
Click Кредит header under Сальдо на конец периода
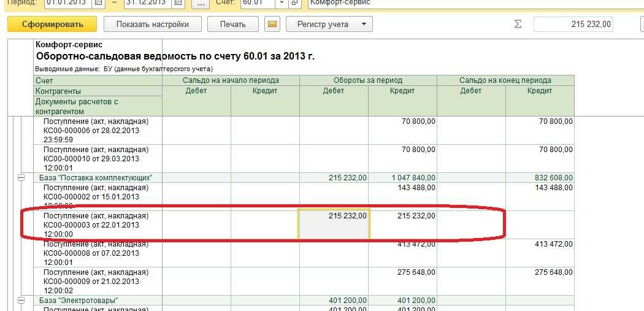(x=540, y=91)
